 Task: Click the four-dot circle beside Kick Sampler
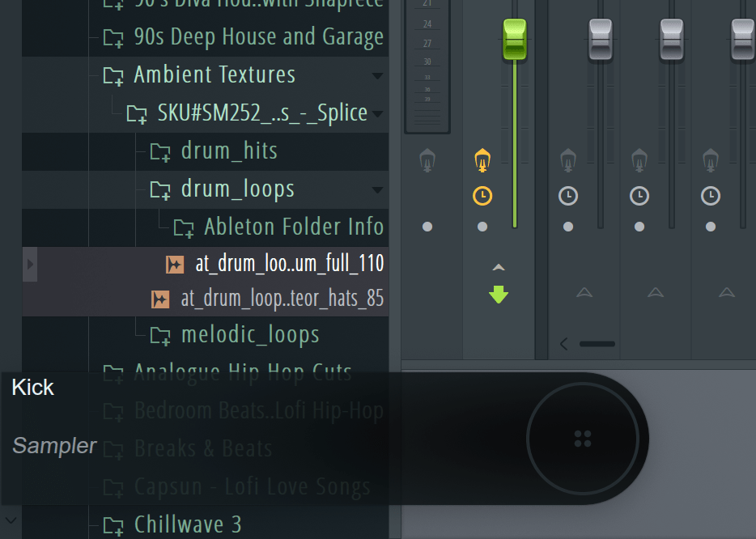[x=582, y=439]
